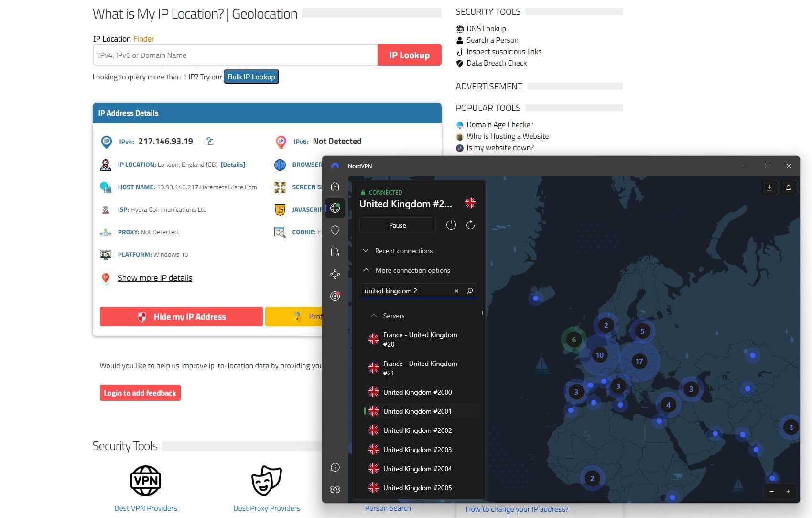The image size is (812, 518).
Task: Open Best Proxy Providers link
Action: click(x=267, y=508)
